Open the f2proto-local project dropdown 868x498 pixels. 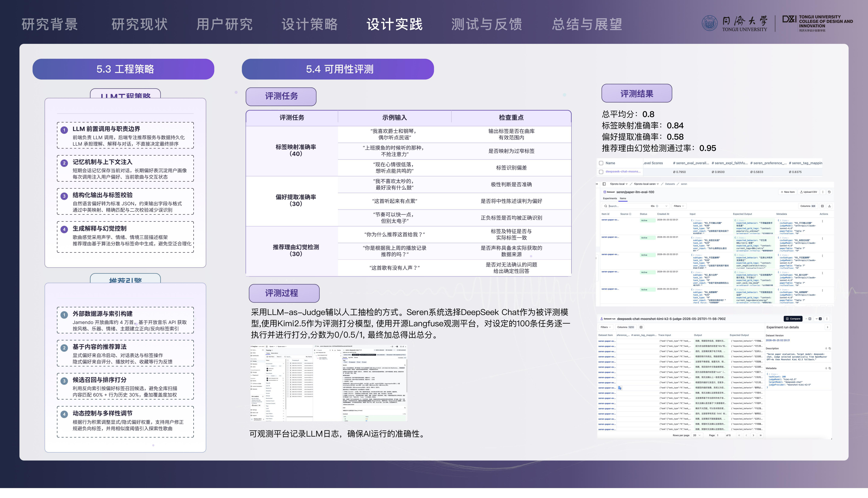tap(619, 184)
